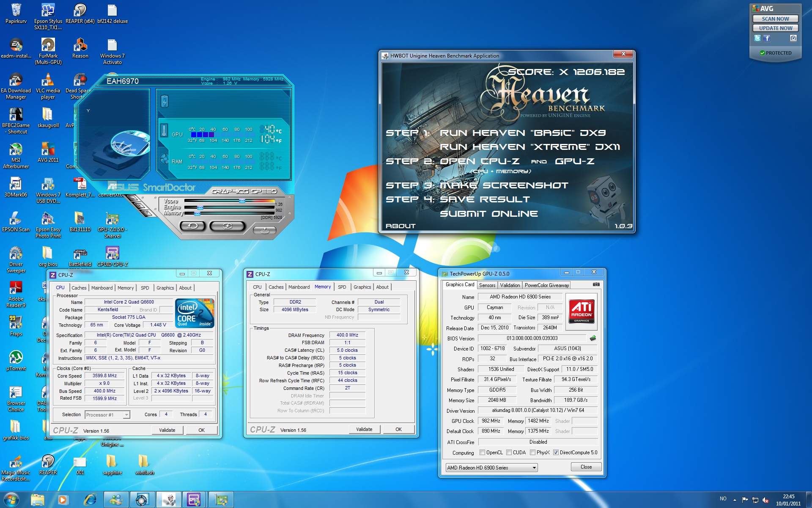
Task: Click RUN HEAVEN "XTREME" DX11
Action: (529, 147)
